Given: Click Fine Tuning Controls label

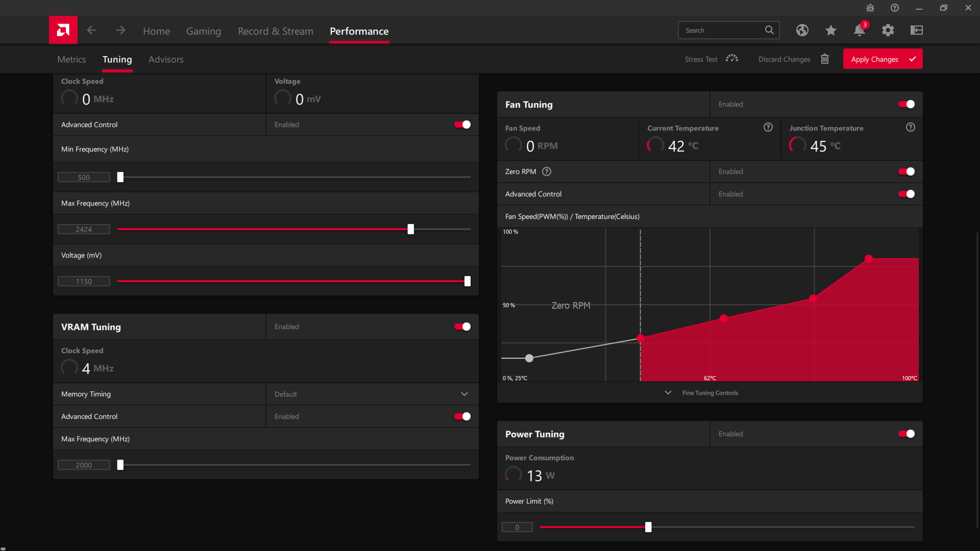Looking at the screenshot, I should [710, 393].
